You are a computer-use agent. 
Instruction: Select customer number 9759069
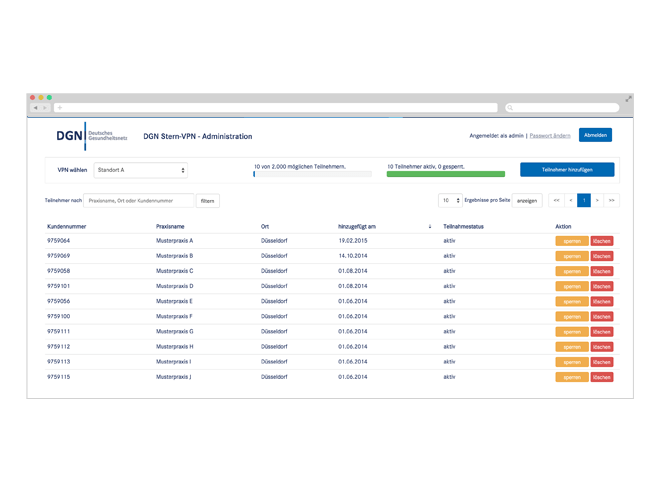point(59,256)
